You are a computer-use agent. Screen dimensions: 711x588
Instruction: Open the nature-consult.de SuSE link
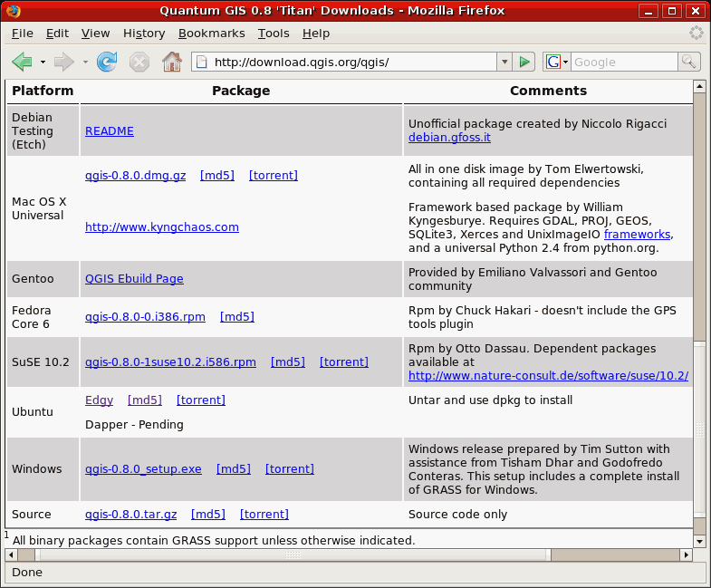[548, 376]
